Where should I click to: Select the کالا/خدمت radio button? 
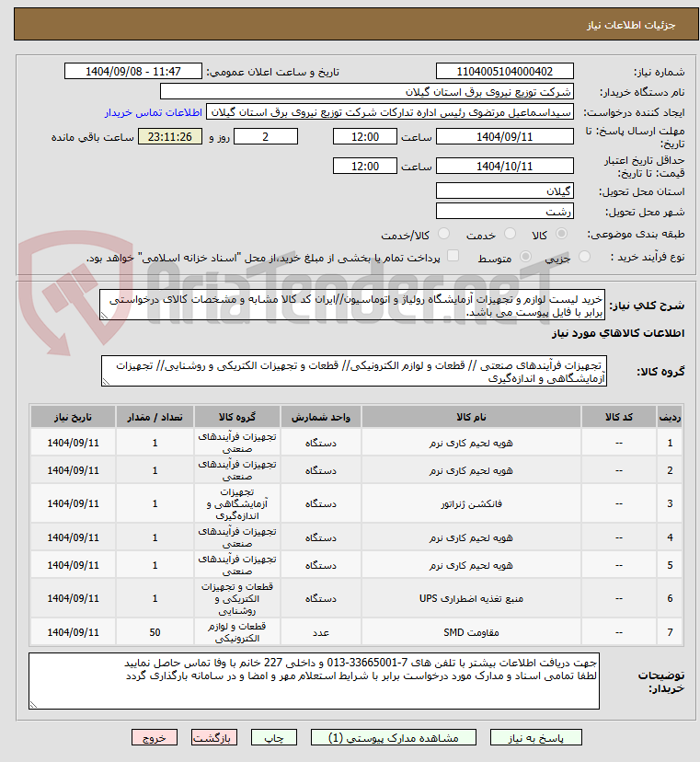coord(443,235)
